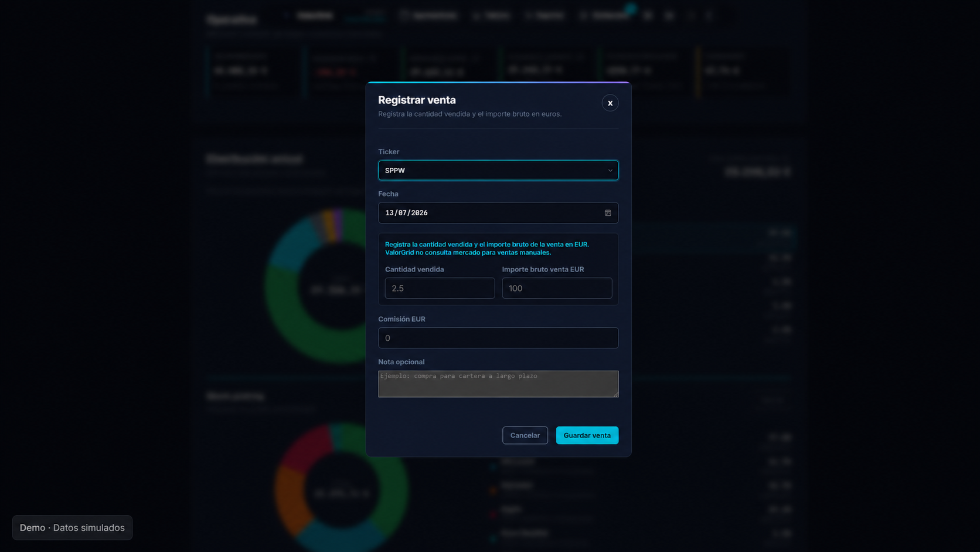The width and height of the screenshot is (980, 552).
Task: Click the Comisión EUR label
Action: 401,319
